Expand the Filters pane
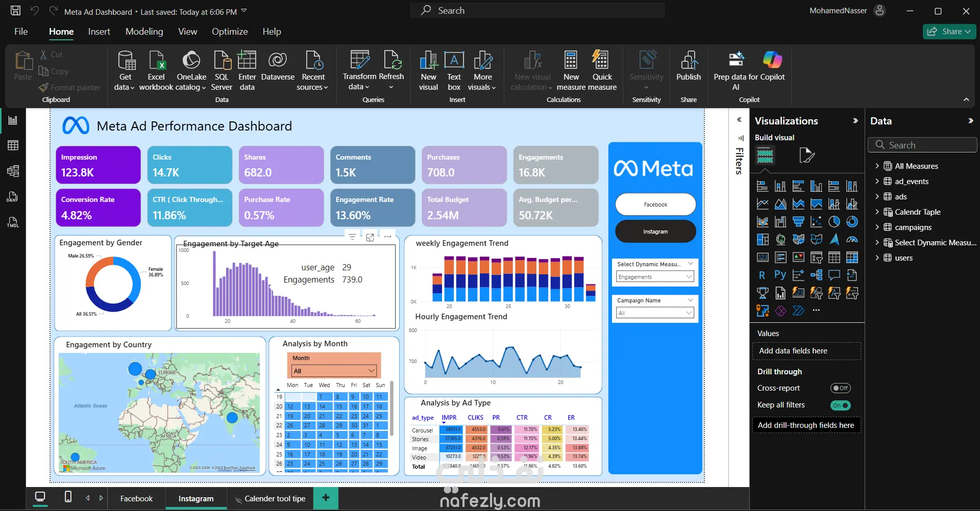The height and width of the screenshot is (511, 980). pos(739,120)
